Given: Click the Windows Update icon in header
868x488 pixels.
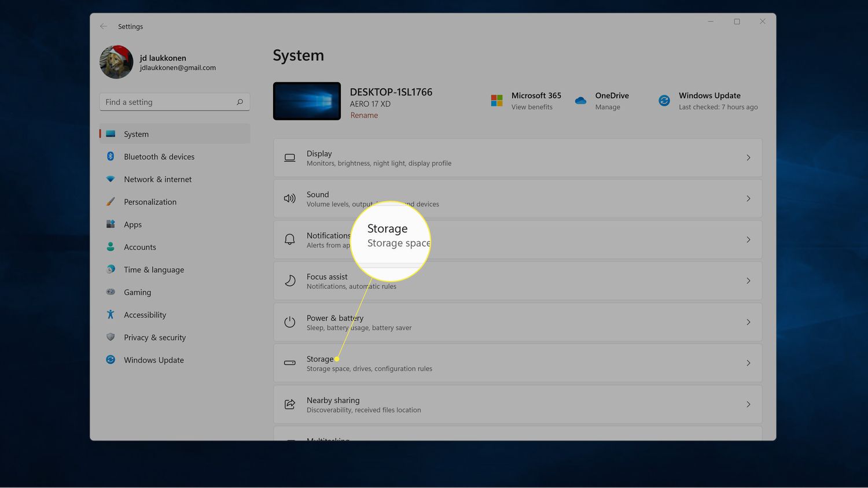Looking at the screenshot, I should [x=664, y=101].
